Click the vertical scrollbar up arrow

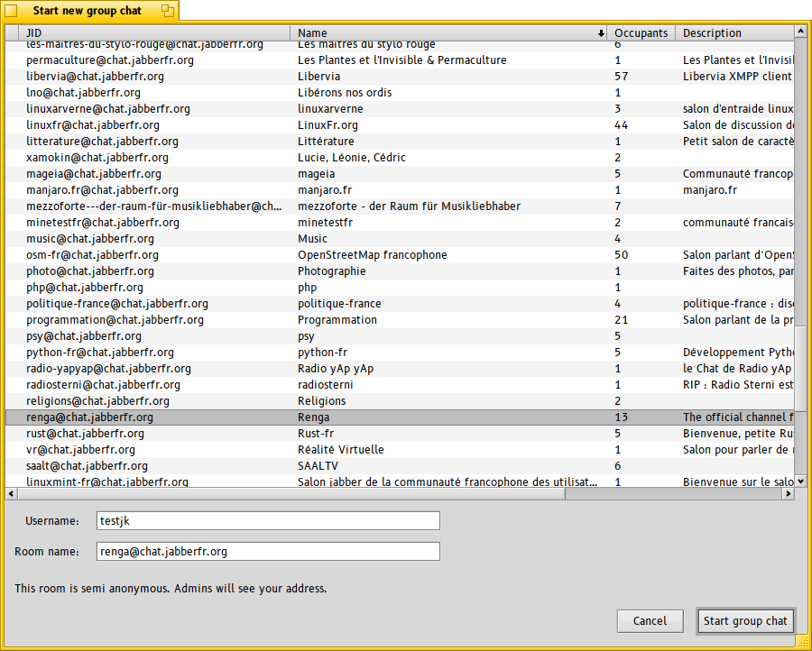(800, 32)
